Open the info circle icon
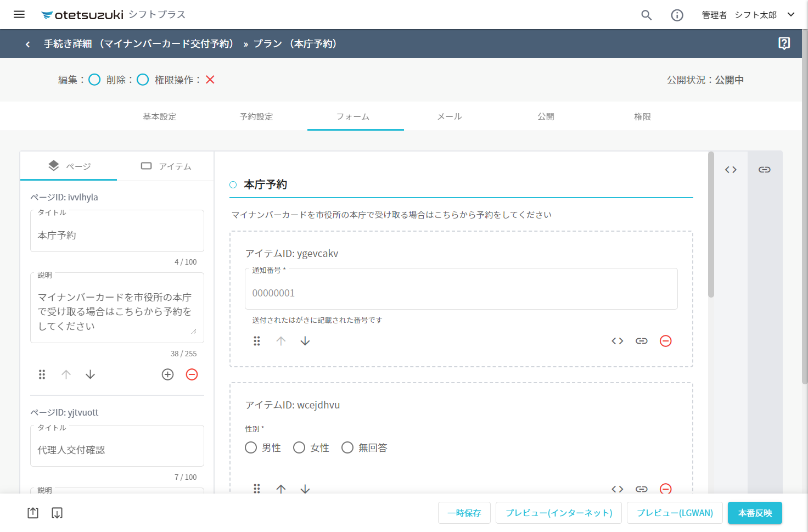This screenshot has width=808, height=532. (x=677, y=15)
